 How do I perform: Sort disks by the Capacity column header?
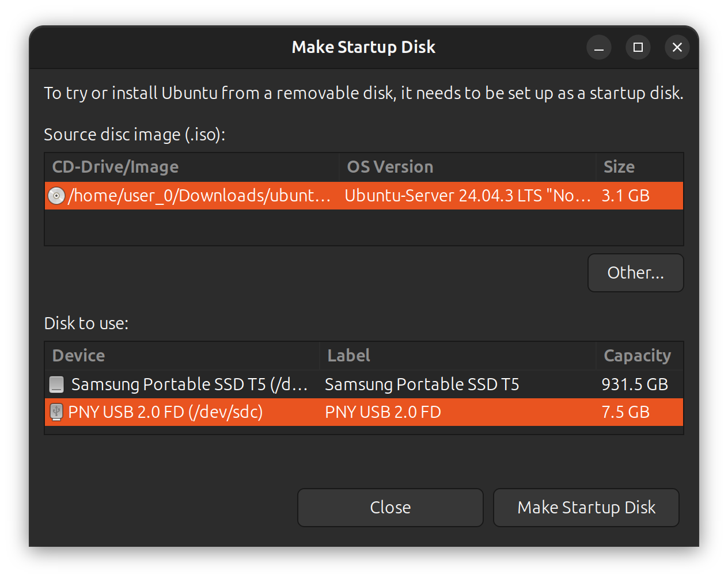click(637, 356)
